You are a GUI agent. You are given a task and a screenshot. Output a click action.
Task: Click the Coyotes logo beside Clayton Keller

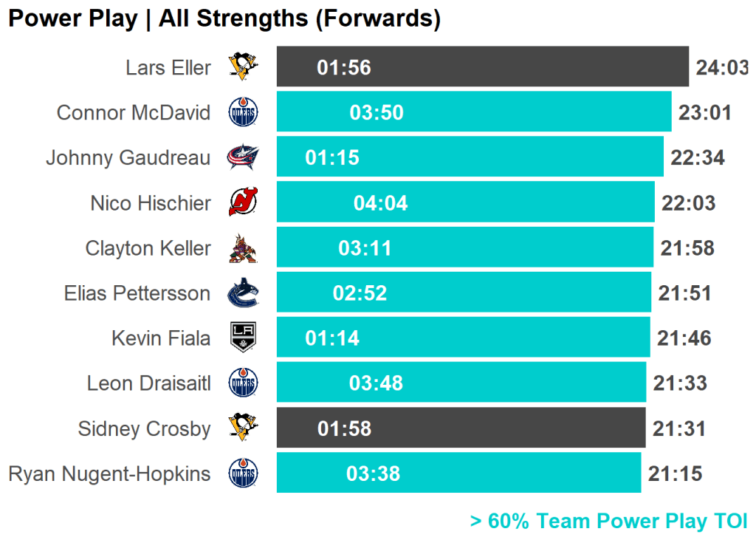click(243, 247)
